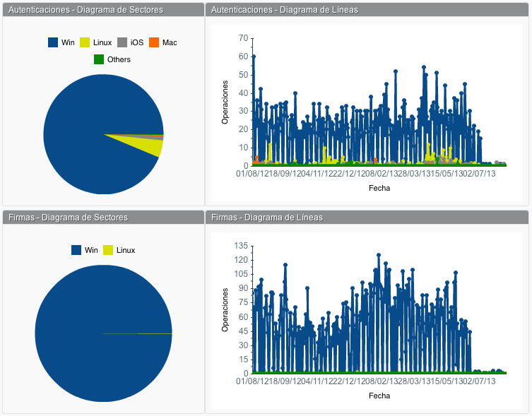The image size is (532, 416).
Task: Toggle the Win legend swatch in Firmas pie
Action: 76,250
